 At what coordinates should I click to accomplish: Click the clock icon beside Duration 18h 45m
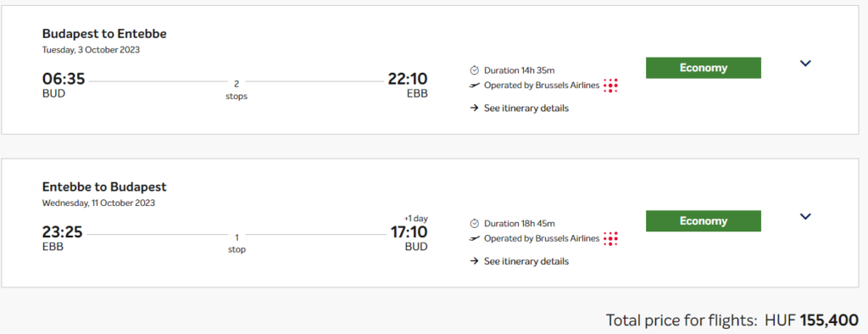click(x=474, y=224)
